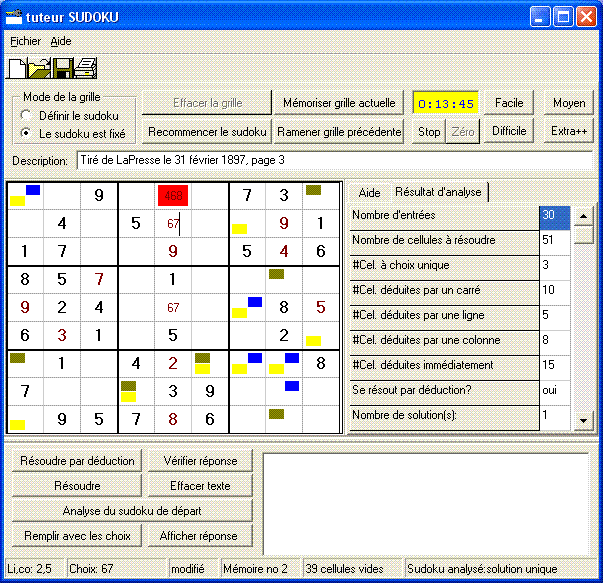Click the tuteur SUDOKU title bar icon

pyautogui.click(x=14, y=17)
